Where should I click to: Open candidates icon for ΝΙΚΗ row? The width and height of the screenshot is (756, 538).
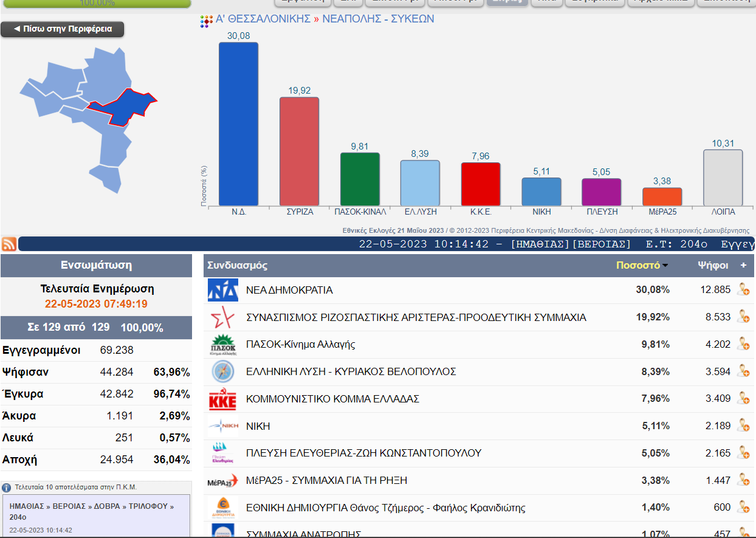click(x=743, y=426)
